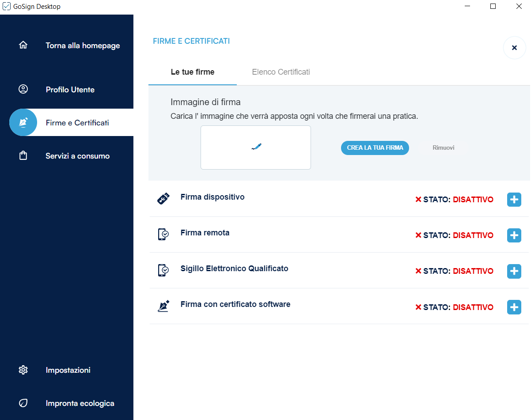Switch to the Elenco Certificati tab

pos(281,72)
